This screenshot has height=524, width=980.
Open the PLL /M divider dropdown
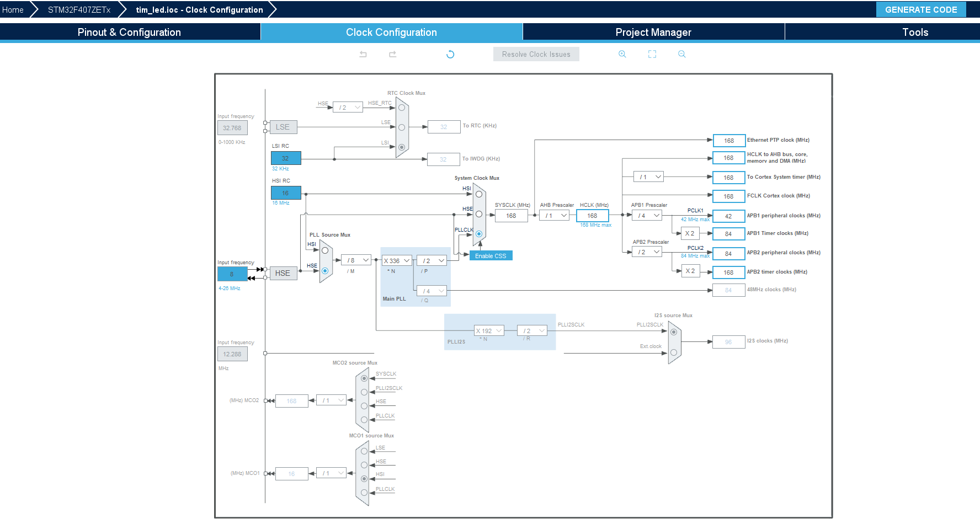point(356,260)
